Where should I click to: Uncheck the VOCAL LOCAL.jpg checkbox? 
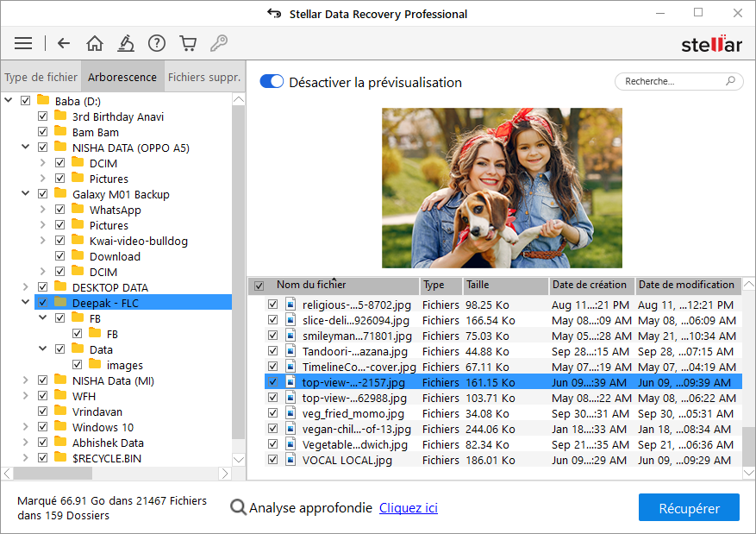click(x=272, y=461)
